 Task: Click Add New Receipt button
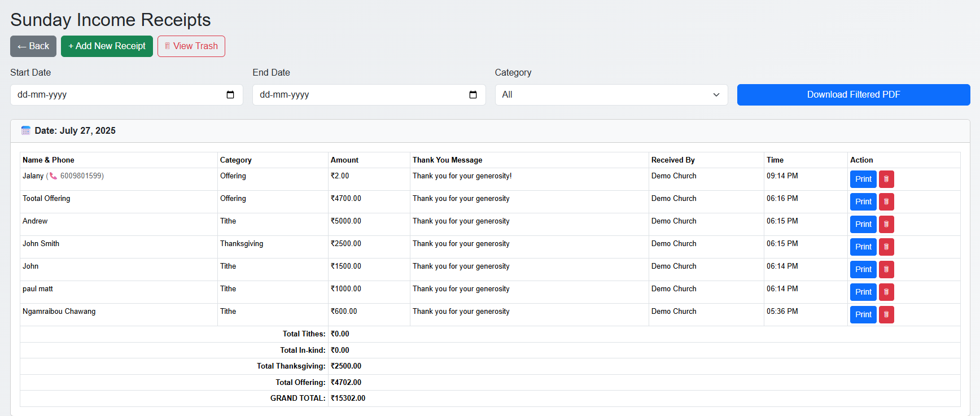click(107, 46)
